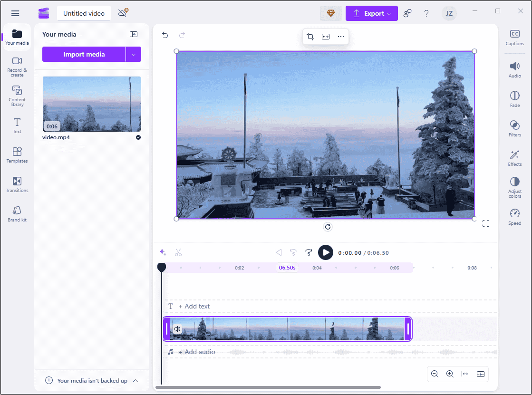Viewport: 532px width, 395px height.
Task: Open the Audio panel
Action: [x=514, y=68]
